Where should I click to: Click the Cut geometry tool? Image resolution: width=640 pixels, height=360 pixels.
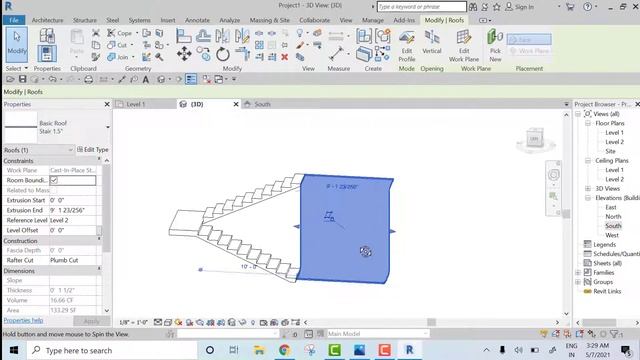tap(118, 45)
